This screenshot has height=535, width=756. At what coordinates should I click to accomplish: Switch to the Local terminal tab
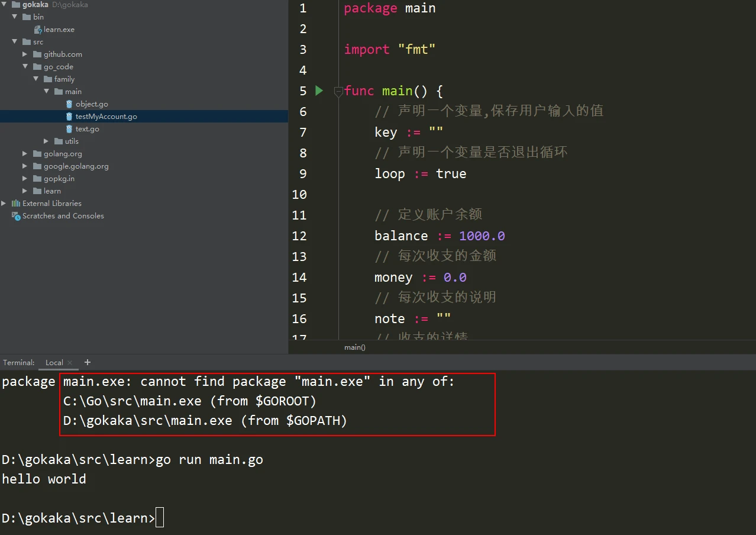click(54, 363)
